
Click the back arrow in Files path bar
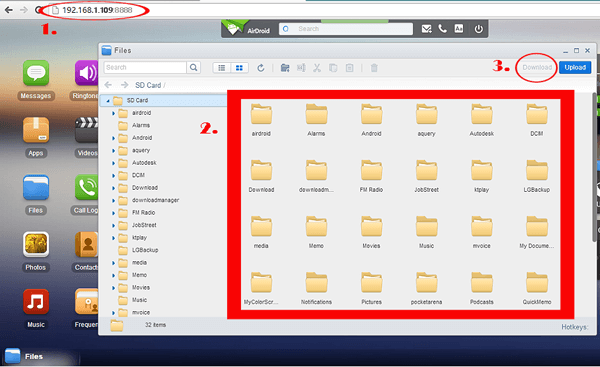109,85
